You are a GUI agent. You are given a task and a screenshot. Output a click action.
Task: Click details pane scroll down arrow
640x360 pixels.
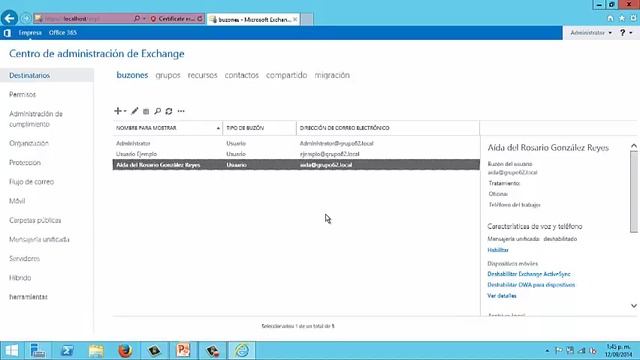point(633,306)
